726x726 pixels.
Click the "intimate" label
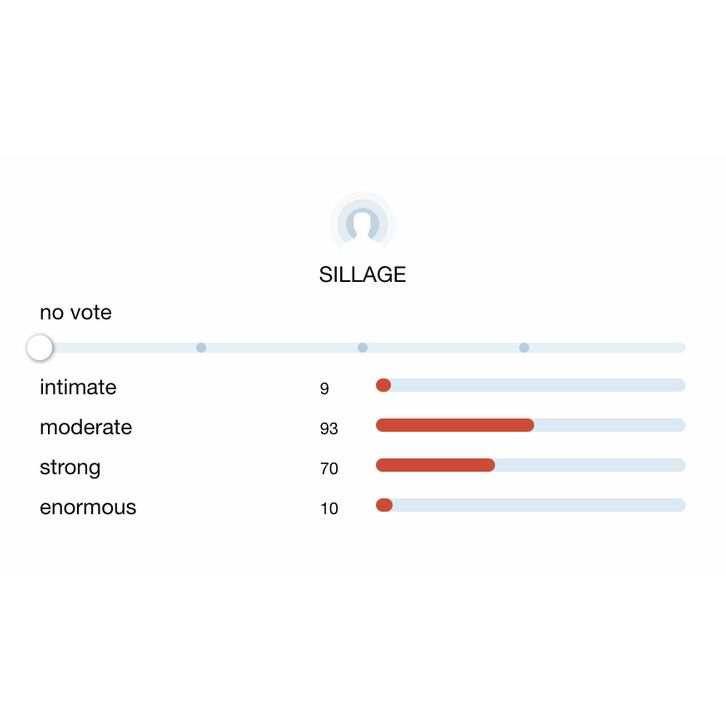(x=78, y=387)
